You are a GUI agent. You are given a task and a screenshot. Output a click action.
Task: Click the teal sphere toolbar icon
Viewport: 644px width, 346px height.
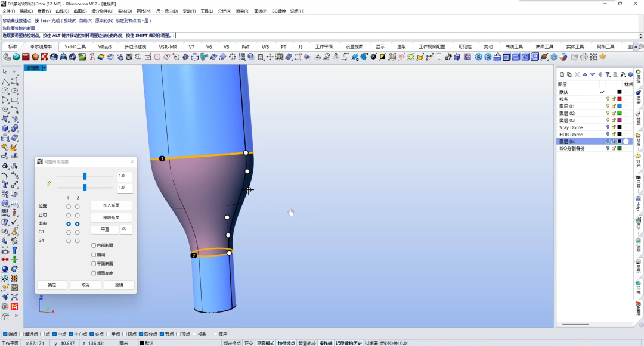coord(17,57)
